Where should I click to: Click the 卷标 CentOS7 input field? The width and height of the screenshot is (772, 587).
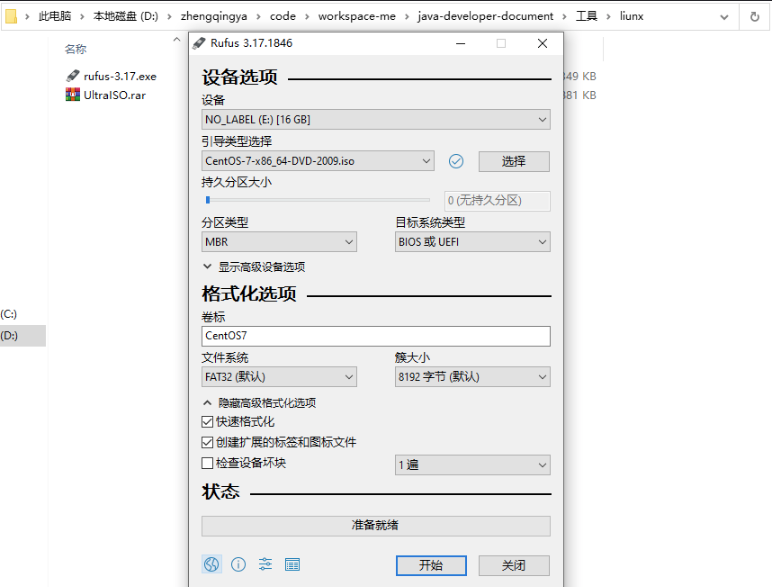tap(376, 336)
